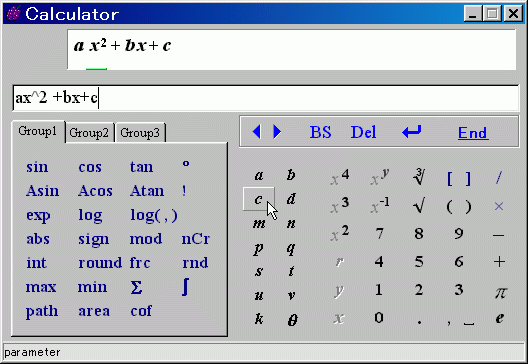The image size is (528, 364).
Task: Click in the formula text input field
Action: 266,98
